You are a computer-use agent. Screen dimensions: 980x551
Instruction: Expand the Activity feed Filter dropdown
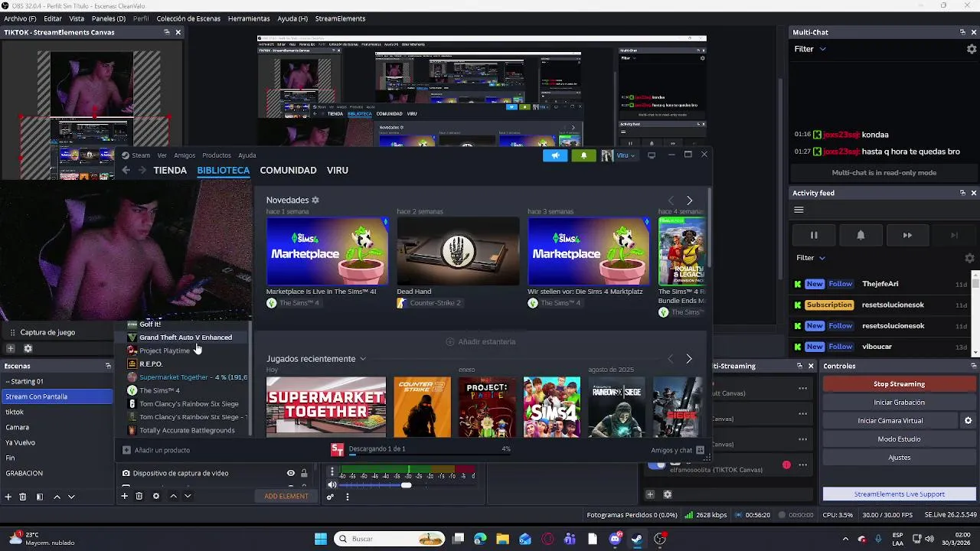pos(810,258)
